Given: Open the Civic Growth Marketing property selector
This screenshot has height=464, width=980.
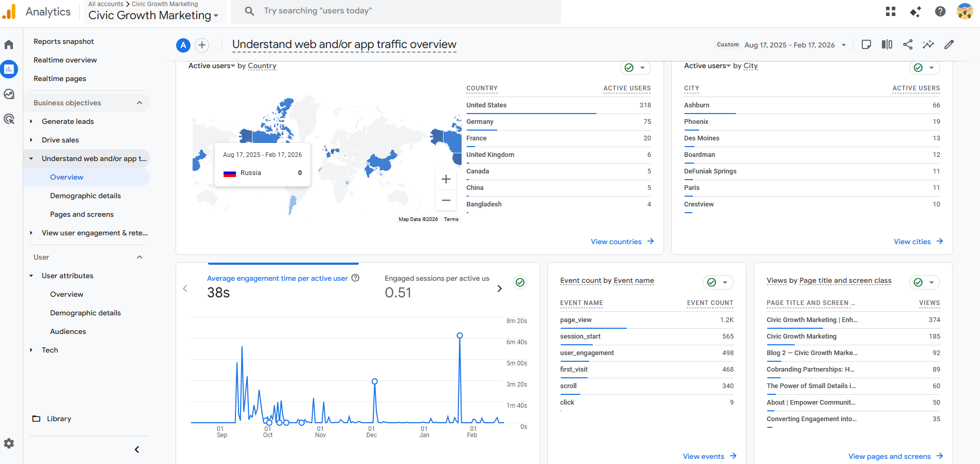Looking at the screenshot, I should (153, 15).
